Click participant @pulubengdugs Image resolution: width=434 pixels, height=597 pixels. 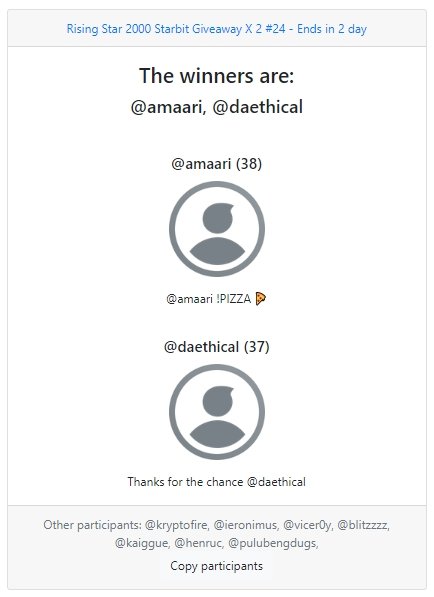coord(273,543)
